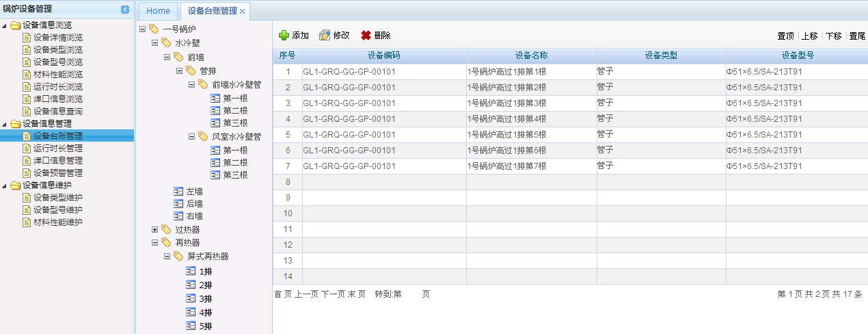This screenshot has height=334, width=868.
Task: Collapse the 设备信息浏览 folder in sidebar
Action: (5, 25)
